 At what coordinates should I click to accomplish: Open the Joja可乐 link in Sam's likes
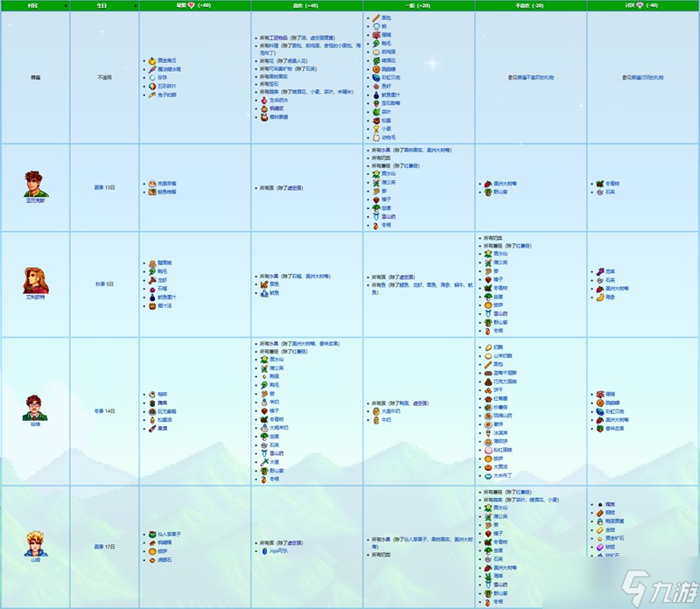click(278, 551)
